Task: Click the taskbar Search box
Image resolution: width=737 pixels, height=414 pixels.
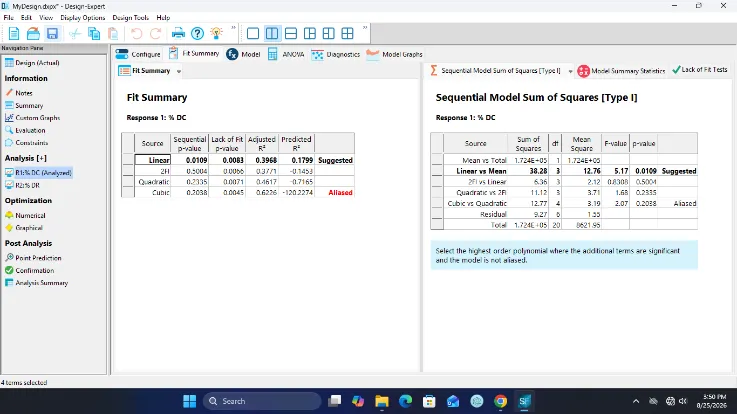Action: pos(262,401)
